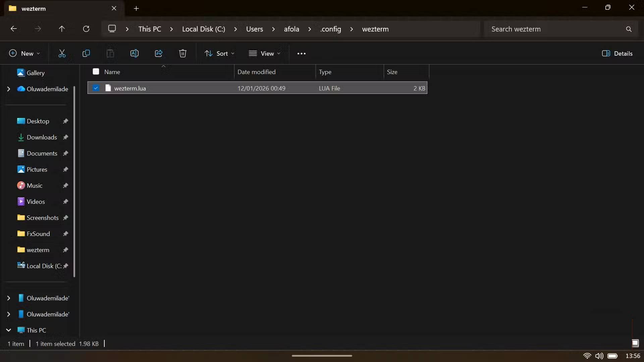Screen dimensions: 644x362
Task: Expand the Oluwademilade OneDrive node
Action: 9,89
